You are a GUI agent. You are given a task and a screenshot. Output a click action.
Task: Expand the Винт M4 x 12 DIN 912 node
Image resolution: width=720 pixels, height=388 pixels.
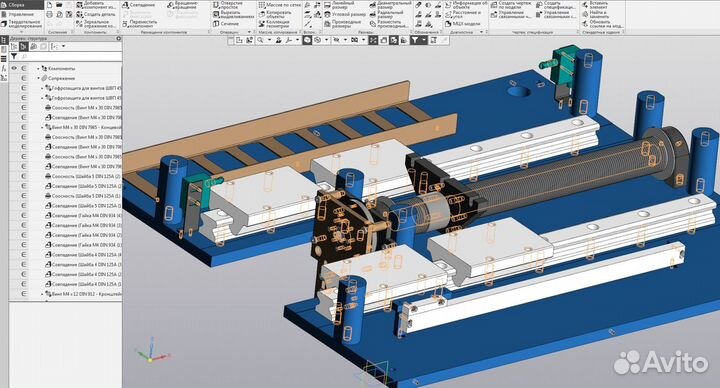pos(42,294)
